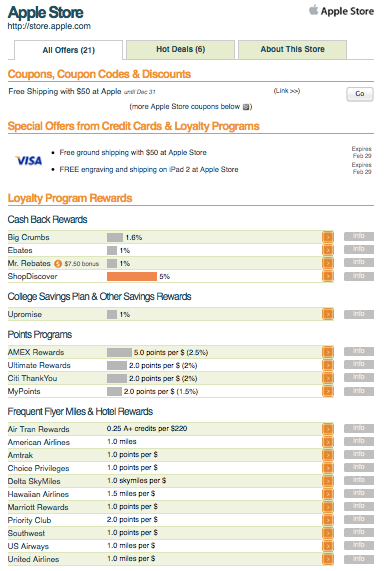Click the Mr. Rebates bonus coin icon
This screenshot has width=384, height=571.
(x=58, y=263)
